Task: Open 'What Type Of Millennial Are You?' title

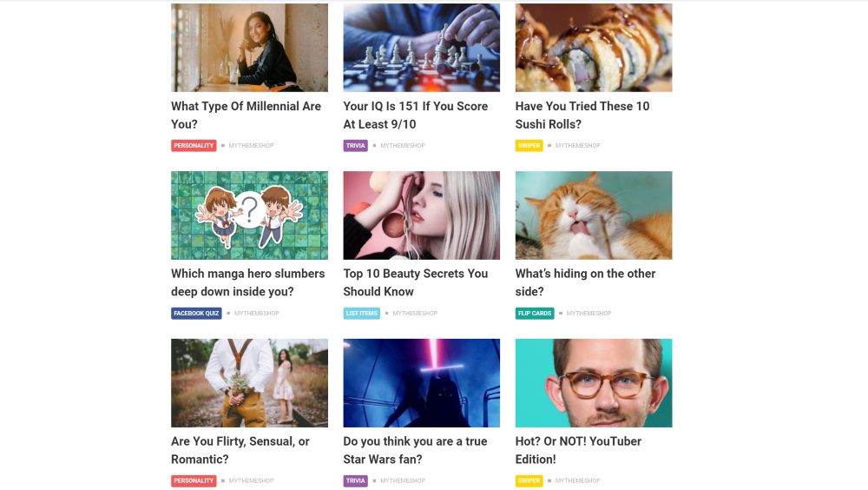Action: [x=246, y=116]
